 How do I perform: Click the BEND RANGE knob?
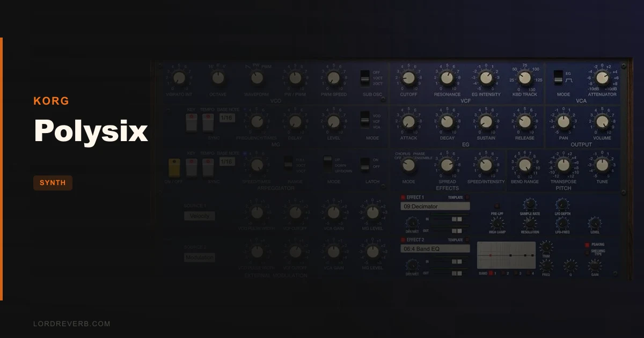[x=525, y=165]
